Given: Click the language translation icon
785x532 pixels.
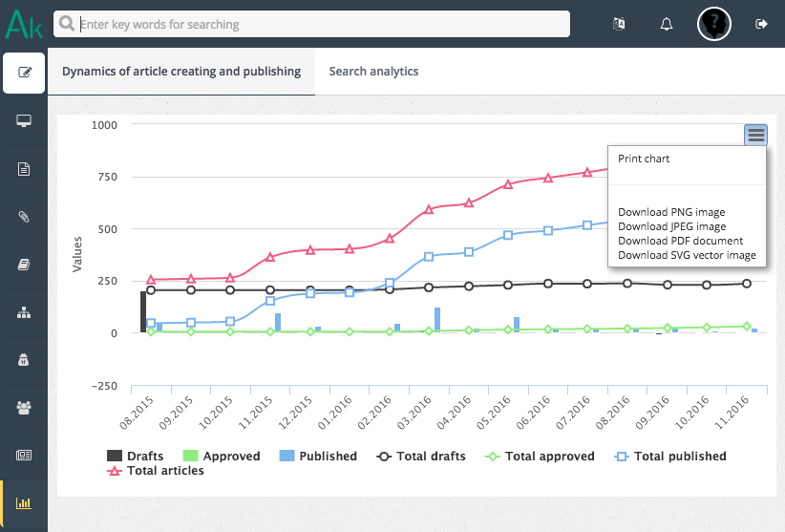Looking at the screenshot, I should [x=619, y=24].
